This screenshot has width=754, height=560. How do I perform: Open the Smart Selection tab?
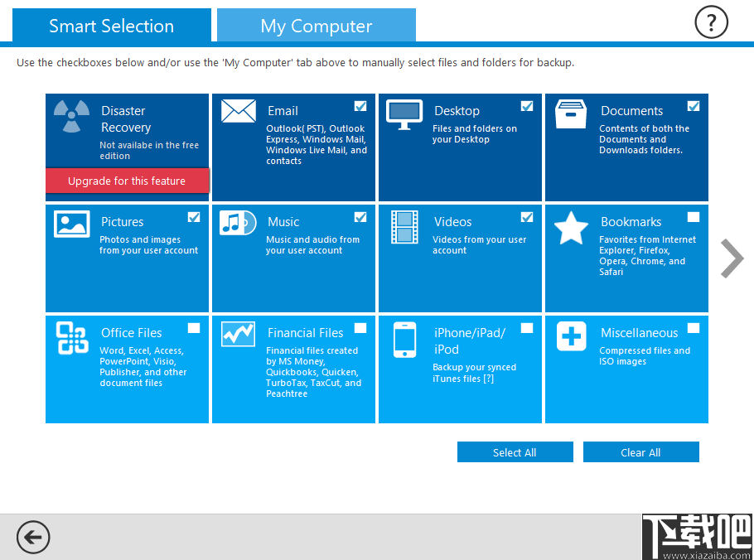coord(112,26)
